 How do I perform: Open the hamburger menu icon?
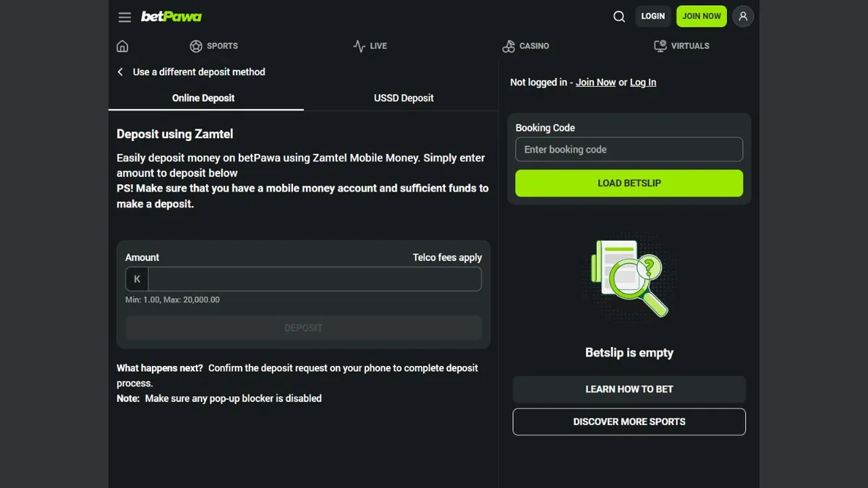(x=124, y=17)
